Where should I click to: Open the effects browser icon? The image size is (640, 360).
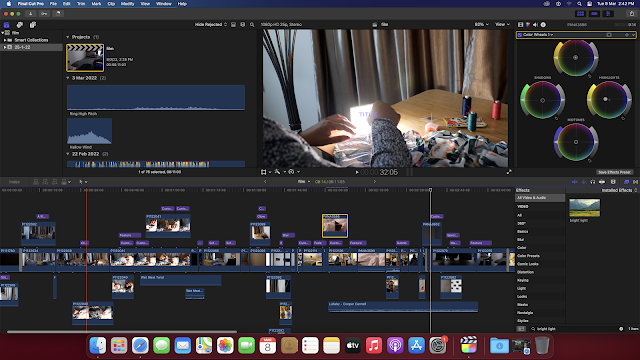coord(627,182)
